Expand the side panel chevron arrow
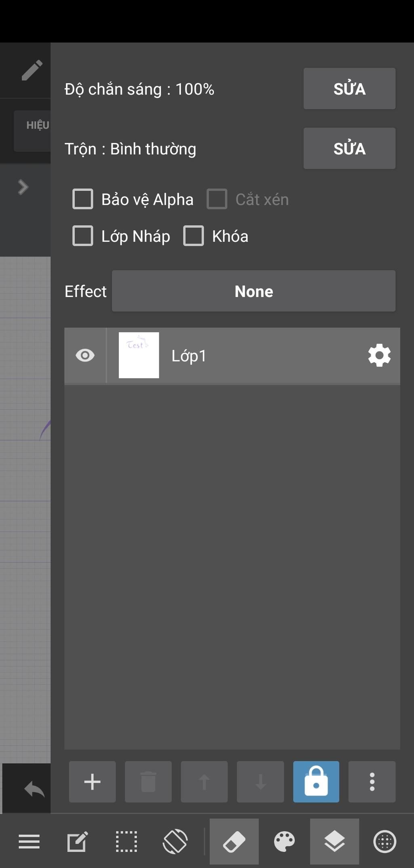The height and width of the screenshot is (868, 414). 23,187
